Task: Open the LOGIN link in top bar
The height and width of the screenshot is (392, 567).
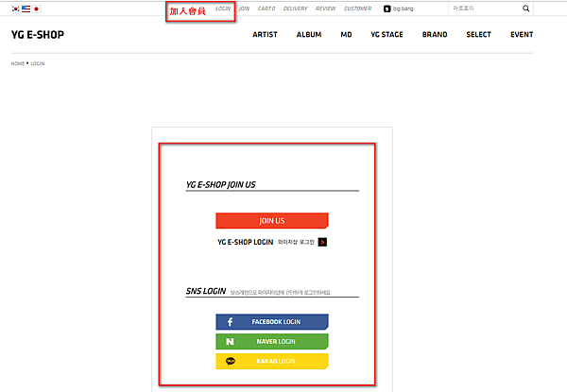Action: click(223, 9)
